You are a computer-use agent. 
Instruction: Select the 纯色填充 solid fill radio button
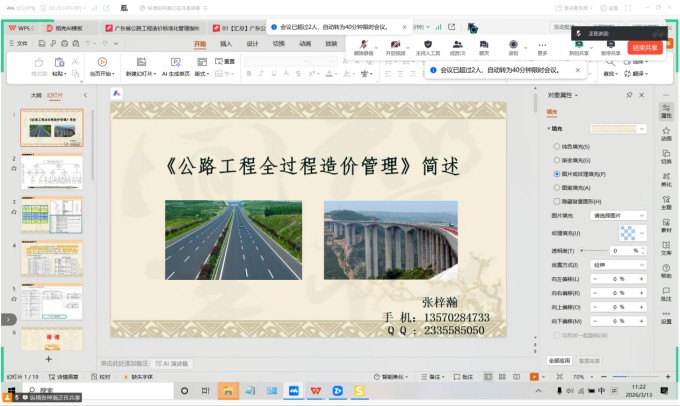[x=556, y=146]
